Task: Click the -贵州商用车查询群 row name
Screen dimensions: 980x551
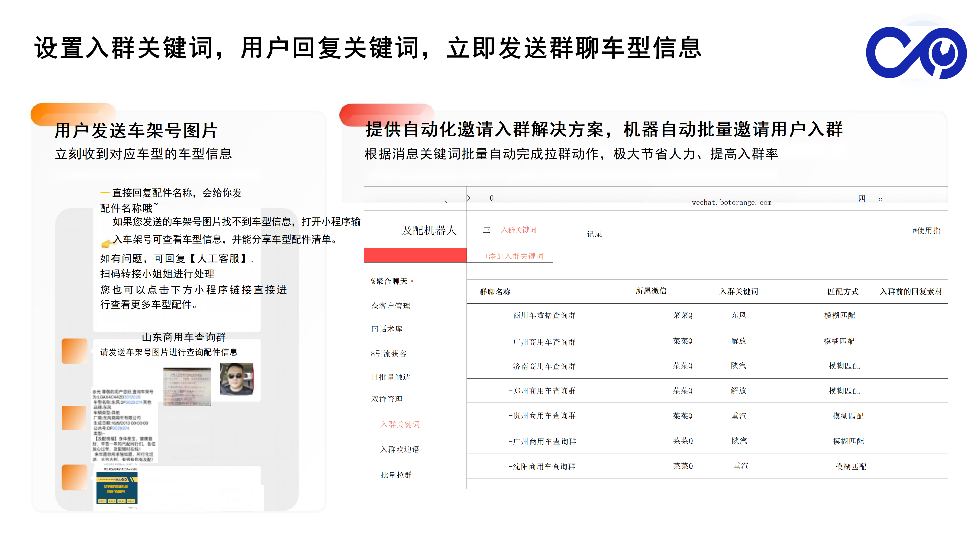Action: coord(542,416)
